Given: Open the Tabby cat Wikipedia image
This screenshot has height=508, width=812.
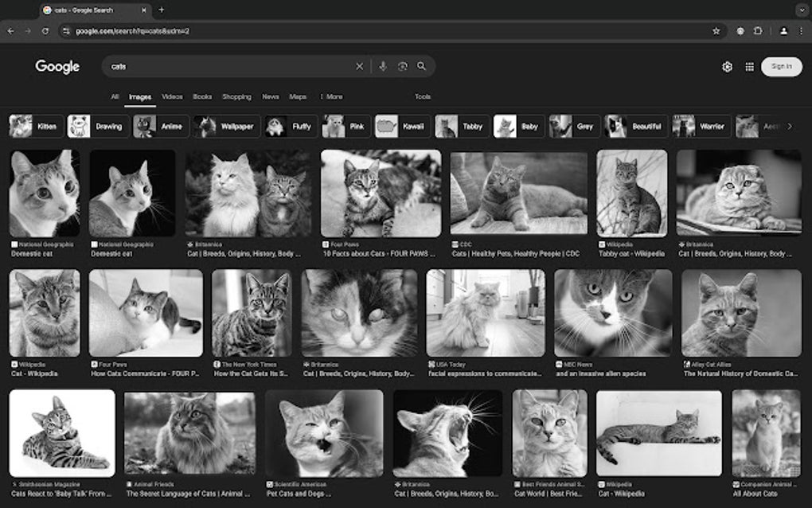Looking at the screenshot, I should coord(632,193).
